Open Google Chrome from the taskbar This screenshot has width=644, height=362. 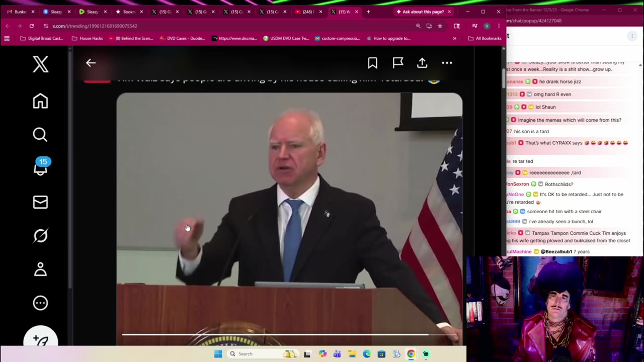click(x=411, y=354)
